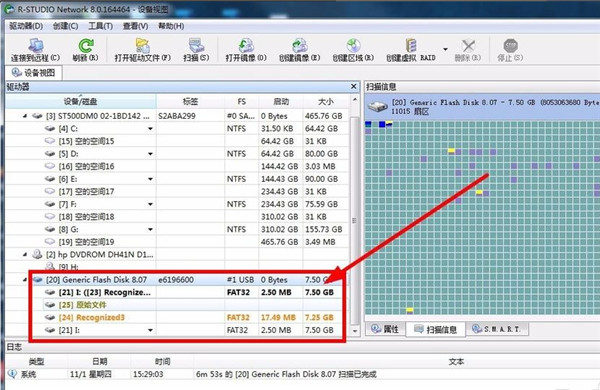The width and height of the screenshot is (600, 390).
Task: Switch to the S.M.A.R.T. tab
Action: coord(497,329)
